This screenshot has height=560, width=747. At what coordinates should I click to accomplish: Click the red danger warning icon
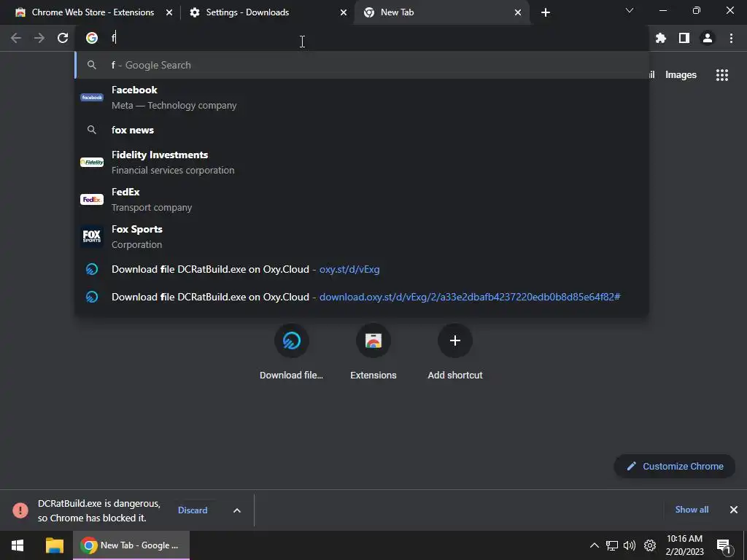20,510
